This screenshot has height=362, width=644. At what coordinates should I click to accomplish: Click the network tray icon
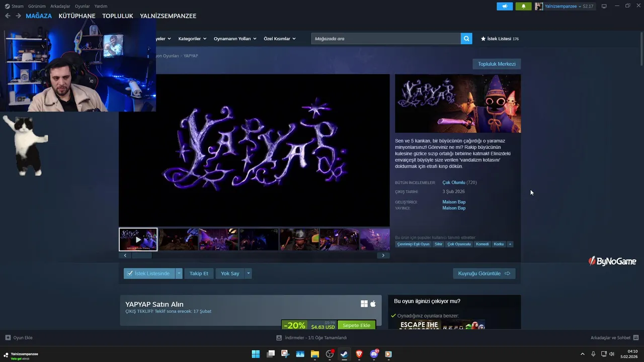point(604,354)
